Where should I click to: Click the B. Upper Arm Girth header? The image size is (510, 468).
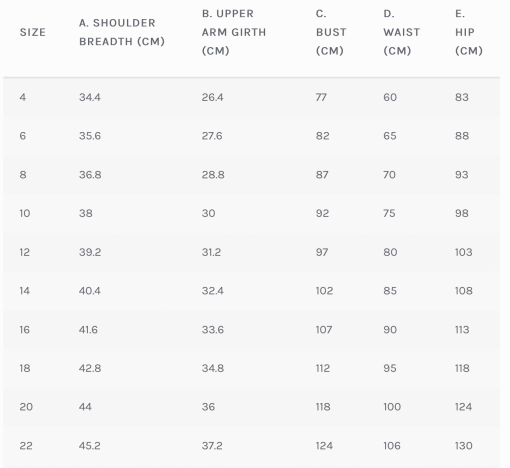coord(234,32)
